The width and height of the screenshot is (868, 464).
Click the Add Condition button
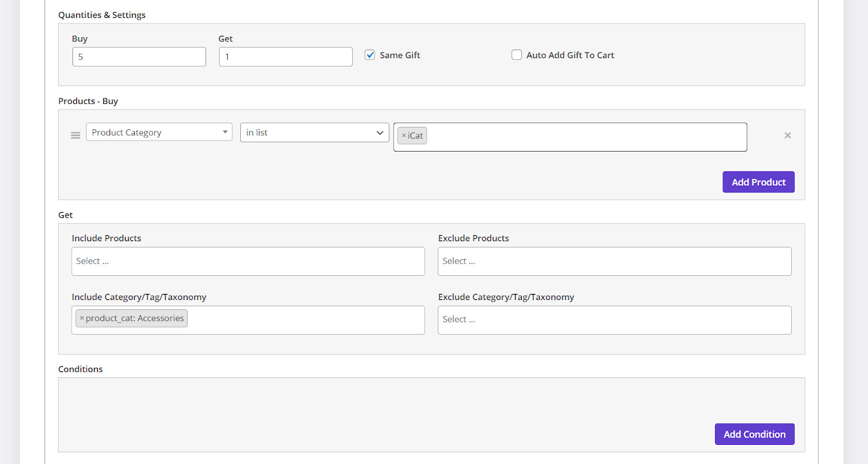(754, 434)
